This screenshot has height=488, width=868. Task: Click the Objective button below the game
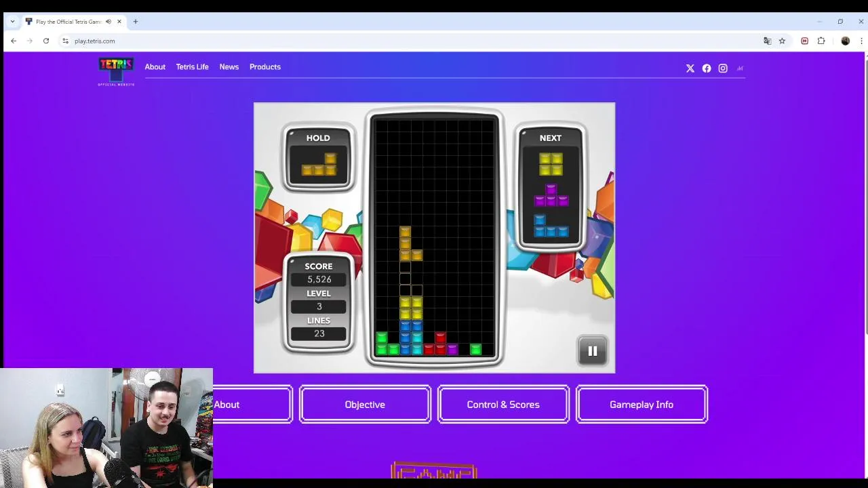[365, 405]
